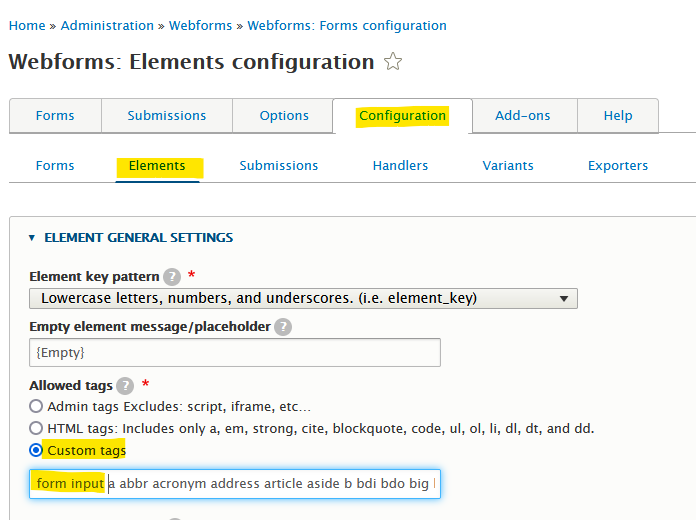
Task: Select the Custom tags radio button
Action: click(x=36, y=450)
